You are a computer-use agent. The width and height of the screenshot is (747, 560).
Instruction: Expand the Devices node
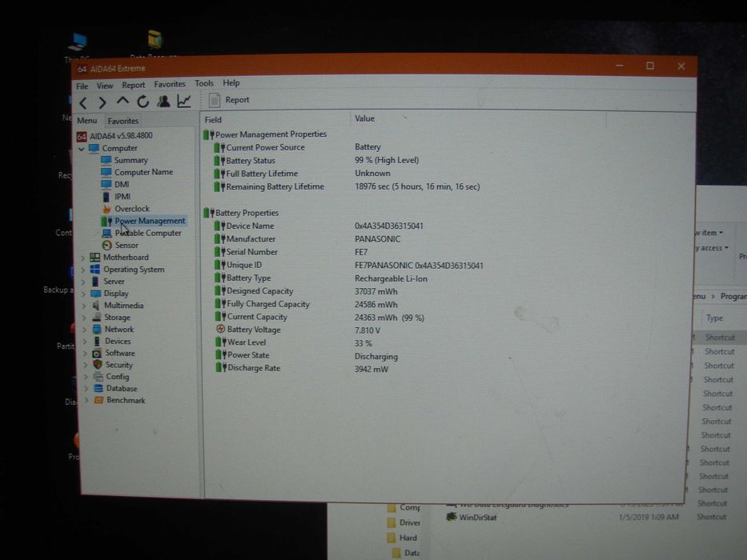(x=86, y=342)
